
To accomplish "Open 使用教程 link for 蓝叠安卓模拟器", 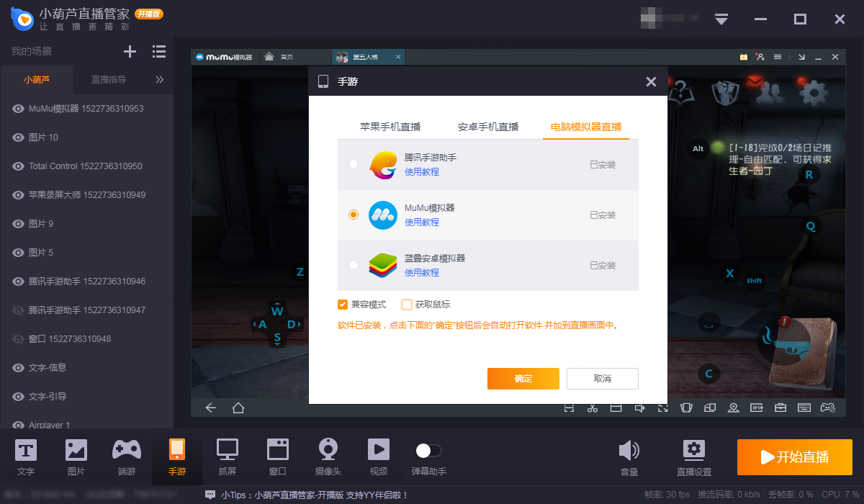I will (422, 273).
